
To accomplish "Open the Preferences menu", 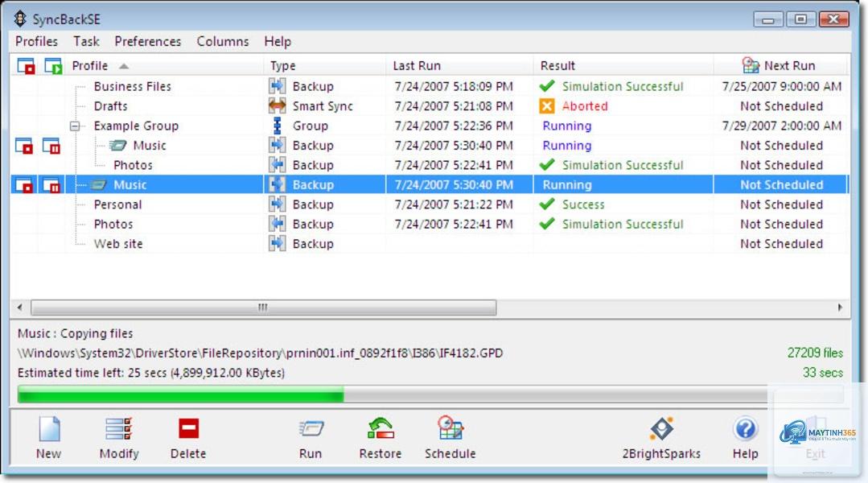I will point(148,42).
